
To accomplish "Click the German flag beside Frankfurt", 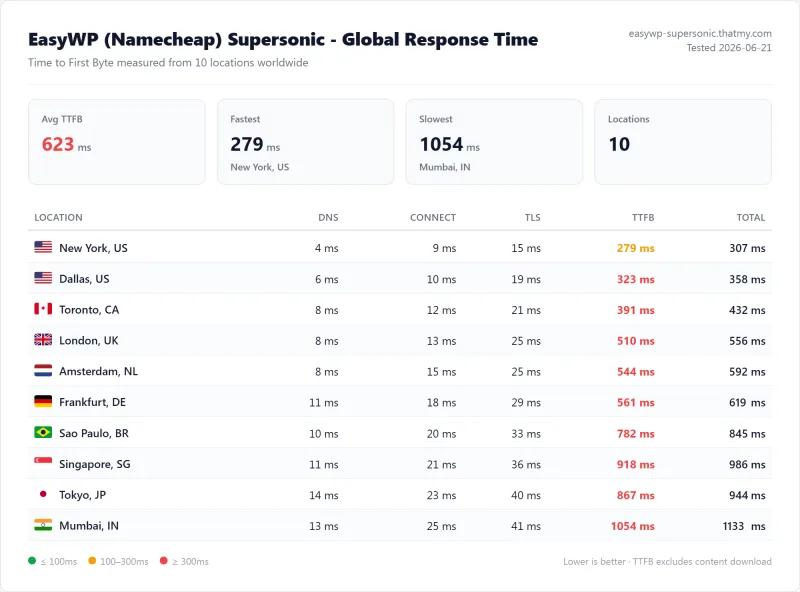I will pos(43,402).
